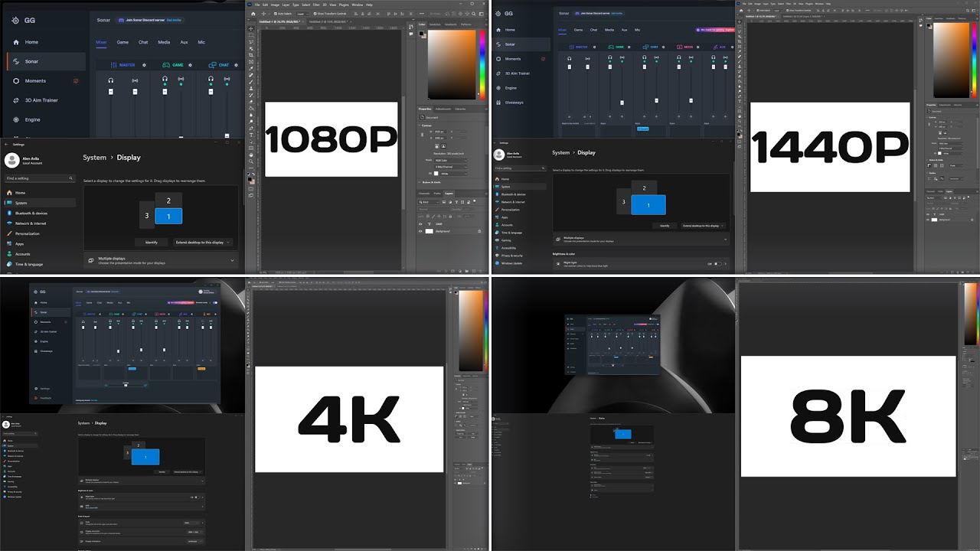Open MASTER channel gear settings in 1080P Sonar
Image resolution: width=980 pixels, height=551 pixels.
pos(144,65)
